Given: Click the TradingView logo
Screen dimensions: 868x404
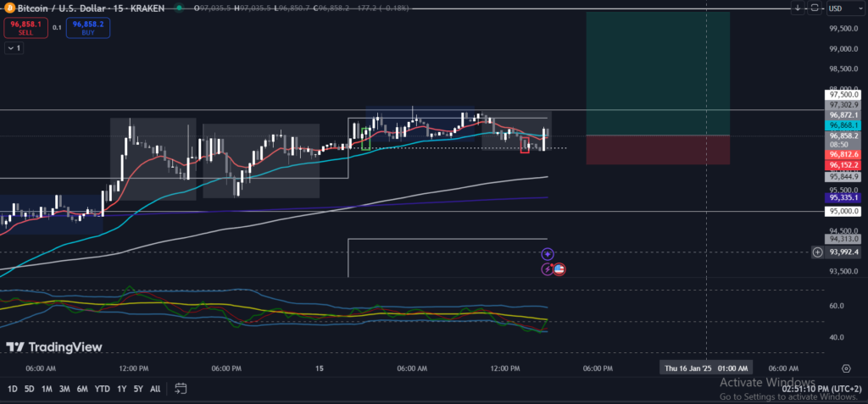Looking at the screenshot, I should (54, 347).
